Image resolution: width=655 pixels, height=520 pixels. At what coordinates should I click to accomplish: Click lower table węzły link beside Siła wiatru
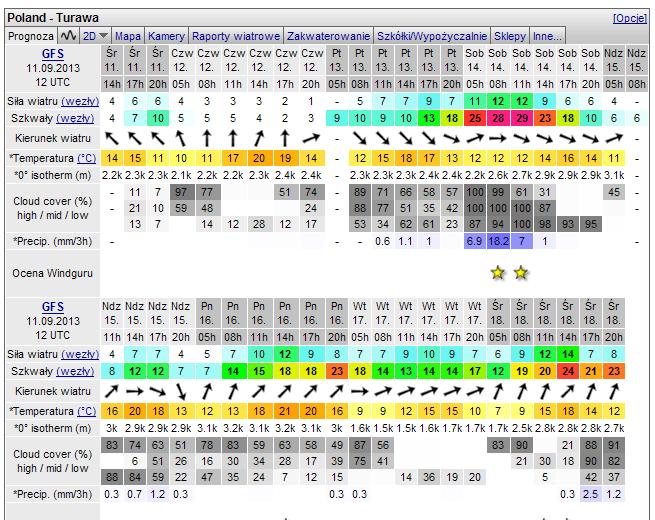point(80,354)
